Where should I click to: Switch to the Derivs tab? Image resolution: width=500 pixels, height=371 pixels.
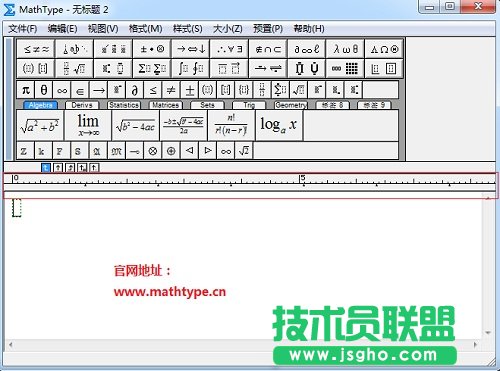(x=82, y=105)
